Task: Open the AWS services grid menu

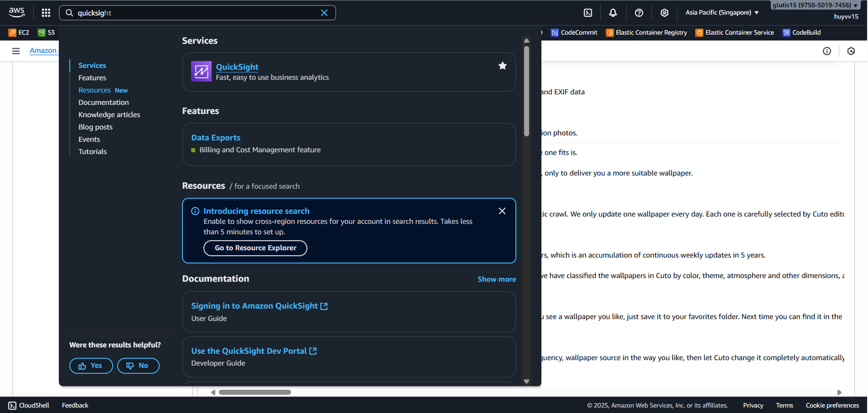Action: 46,13
